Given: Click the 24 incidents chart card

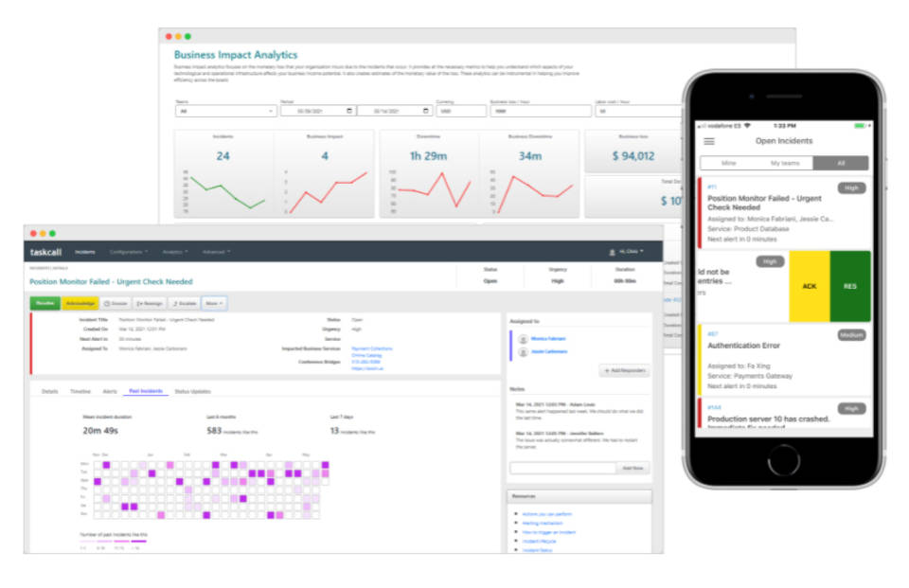Looking at the screenshot, I should (x=223, y=174).
